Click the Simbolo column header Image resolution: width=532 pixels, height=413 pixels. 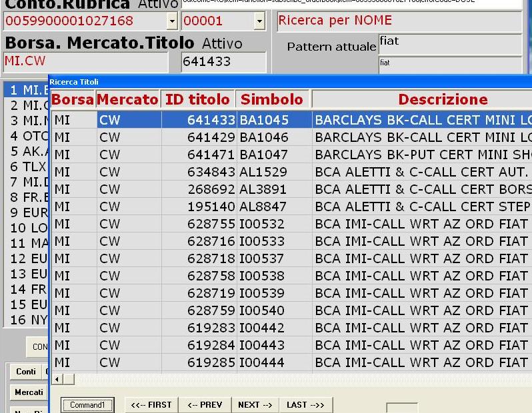[273, 100]
